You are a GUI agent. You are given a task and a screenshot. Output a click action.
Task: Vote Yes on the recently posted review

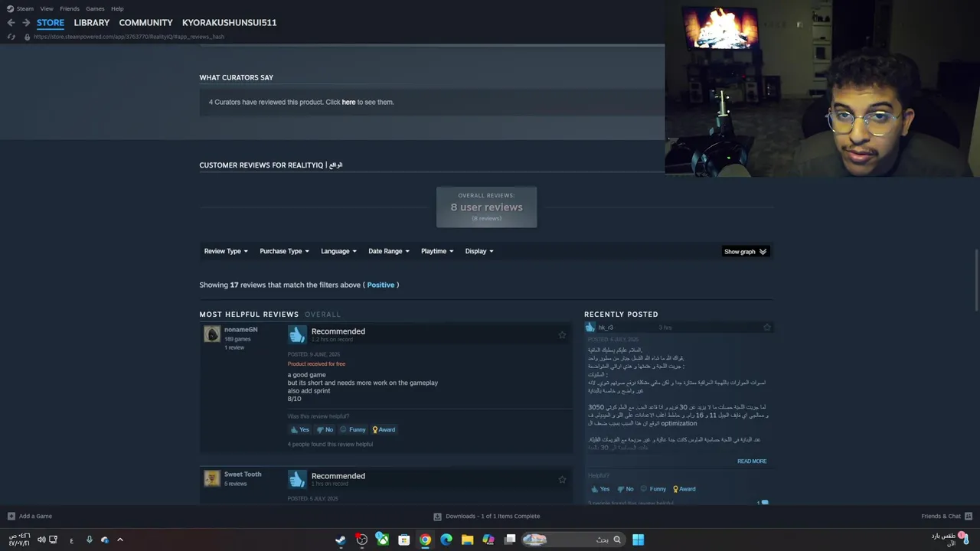point(600,489)
